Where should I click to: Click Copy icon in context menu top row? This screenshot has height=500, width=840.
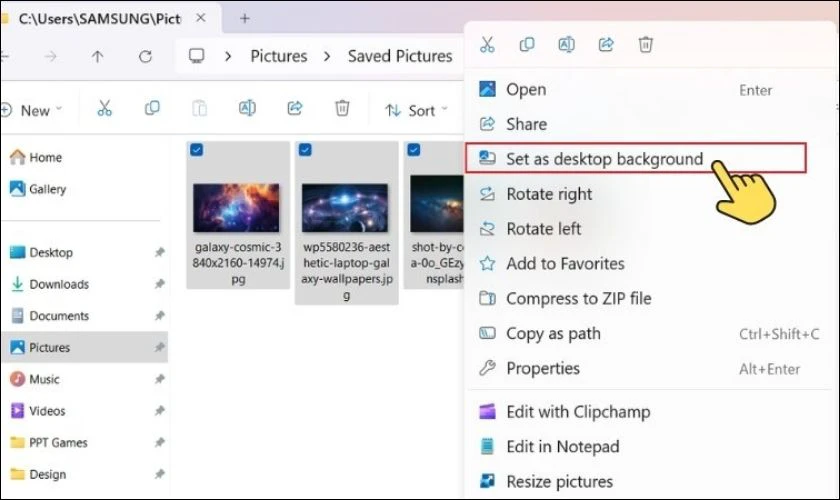[x=527, y=44]
